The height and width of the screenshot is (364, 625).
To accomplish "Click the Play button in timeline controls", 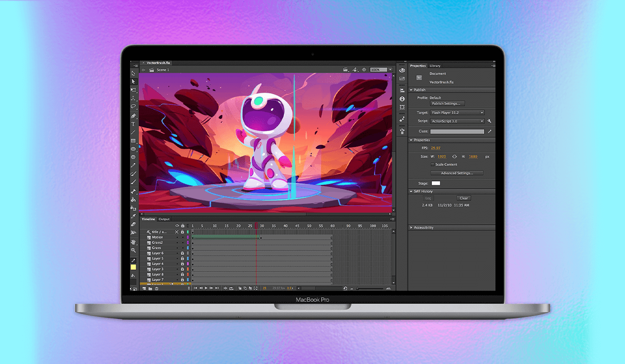I will (x=206, y=288).
